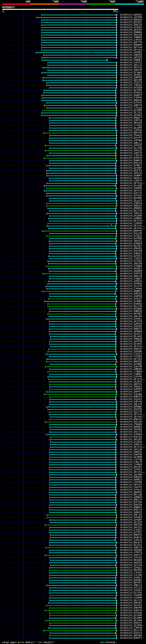Select the UniRef100_Q067G7 label
Viewport: 146px width, 644px height.
131,555
